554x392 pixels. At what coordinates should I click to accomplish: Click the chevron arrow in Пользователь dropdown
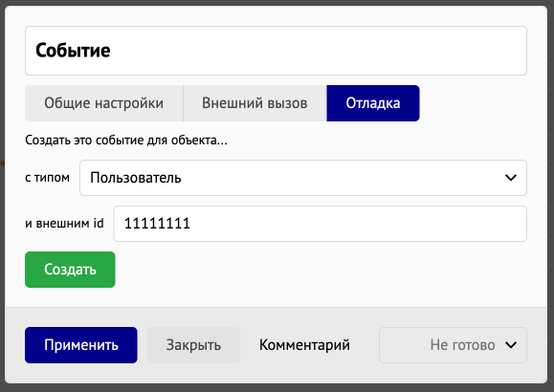(x=511, y=178)
